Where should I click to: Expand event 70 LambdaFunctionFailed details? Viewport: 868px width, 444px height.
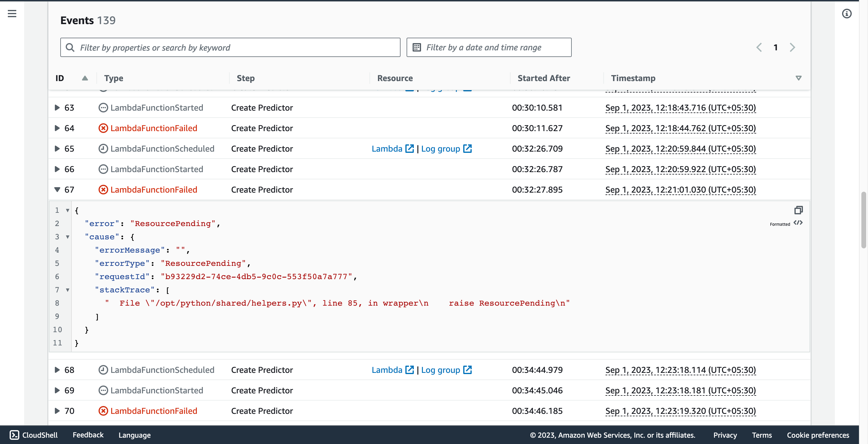[x=57, y=411]
